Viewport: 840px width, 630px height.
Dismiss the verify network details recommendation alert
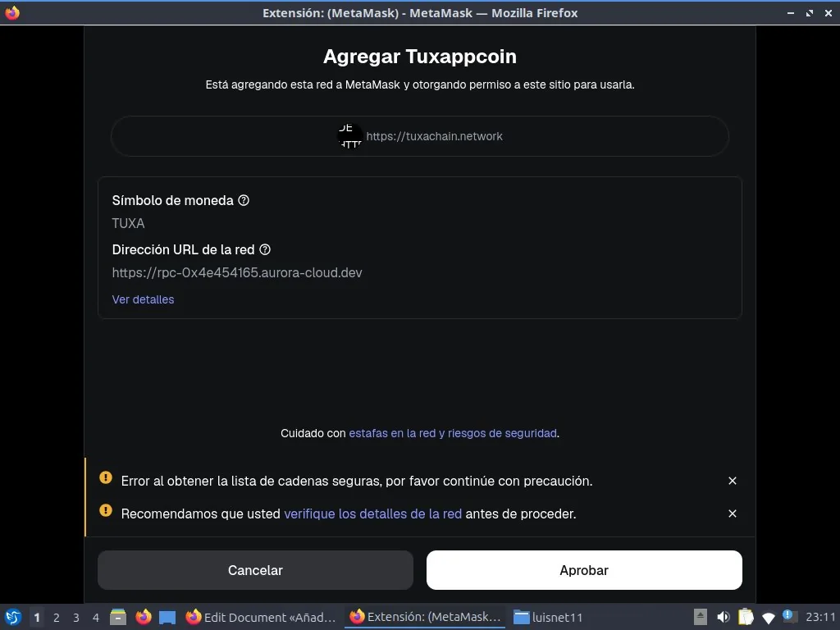point(732,514)
